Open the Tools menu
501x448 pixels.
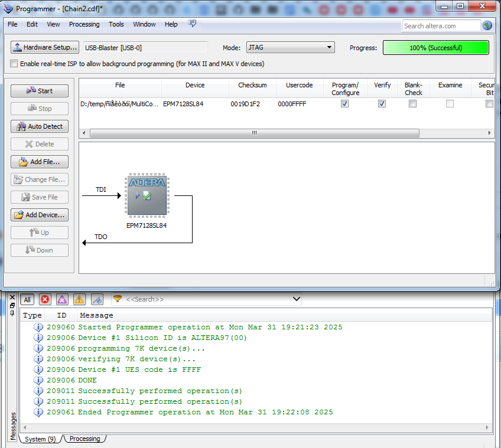click(x=116, y=24)
